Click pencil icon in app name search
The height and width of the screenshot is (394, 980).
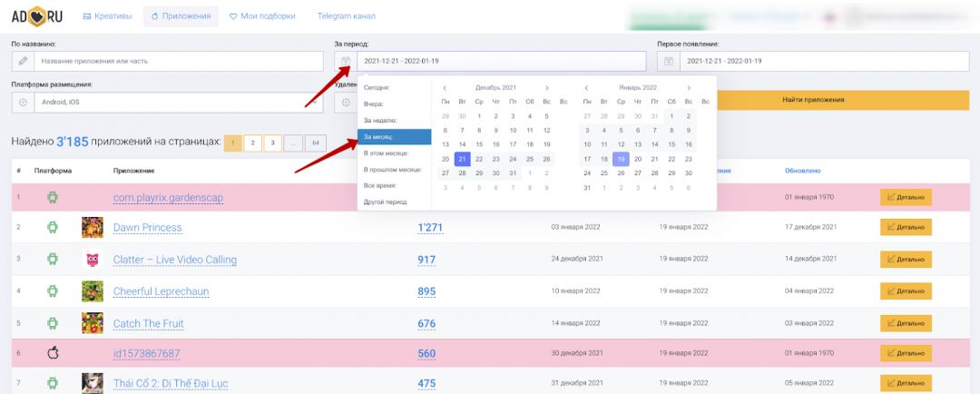[23, 61]
